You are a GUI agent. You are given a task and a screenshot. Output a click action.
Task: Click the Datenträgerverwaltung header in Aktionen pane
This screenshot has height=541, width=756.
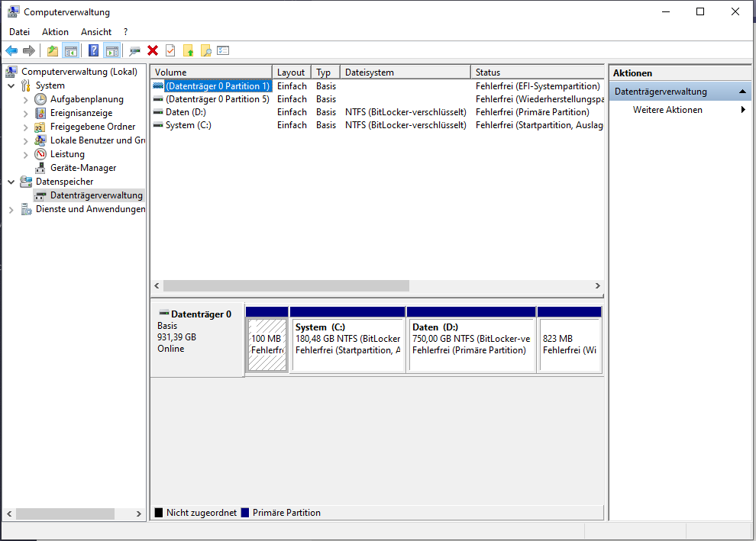[680, 92]
